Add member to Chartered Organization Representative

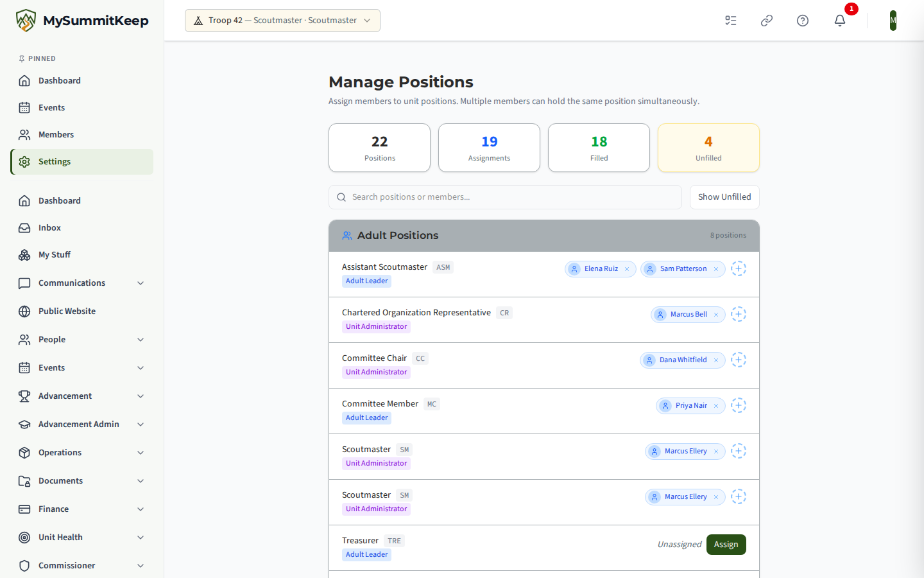739,314
